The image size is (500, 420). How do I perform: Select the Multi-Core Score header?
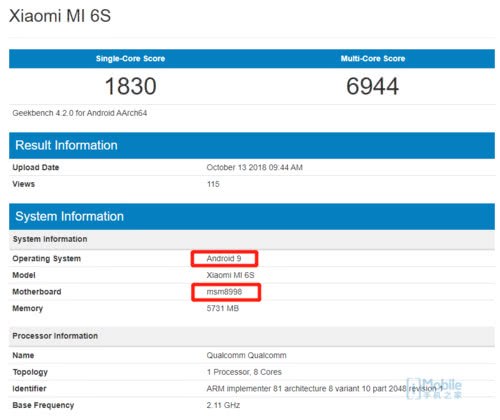click(373, 59)
